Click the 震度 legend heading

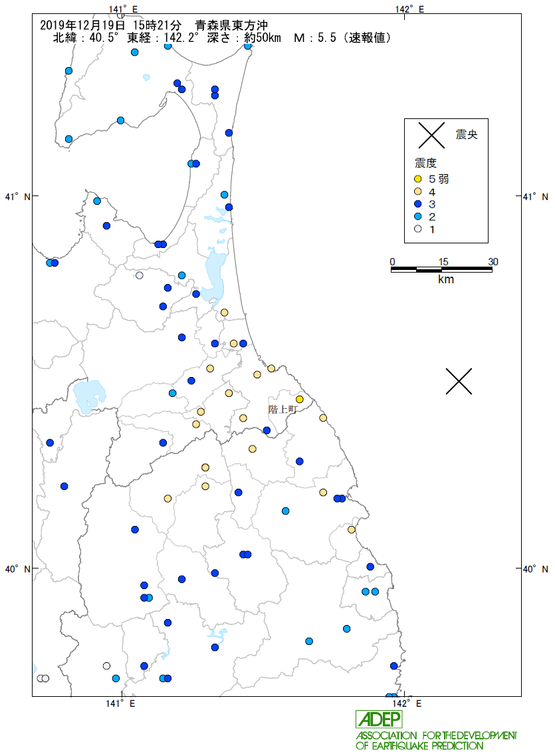pyautogui.click(x=425, y=163)
